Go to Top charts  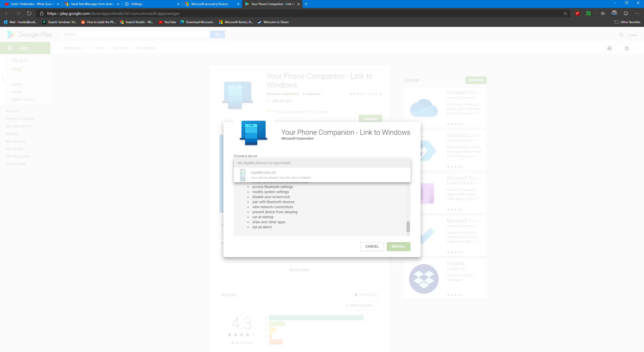pyautogui.click(x=120, y=48)
